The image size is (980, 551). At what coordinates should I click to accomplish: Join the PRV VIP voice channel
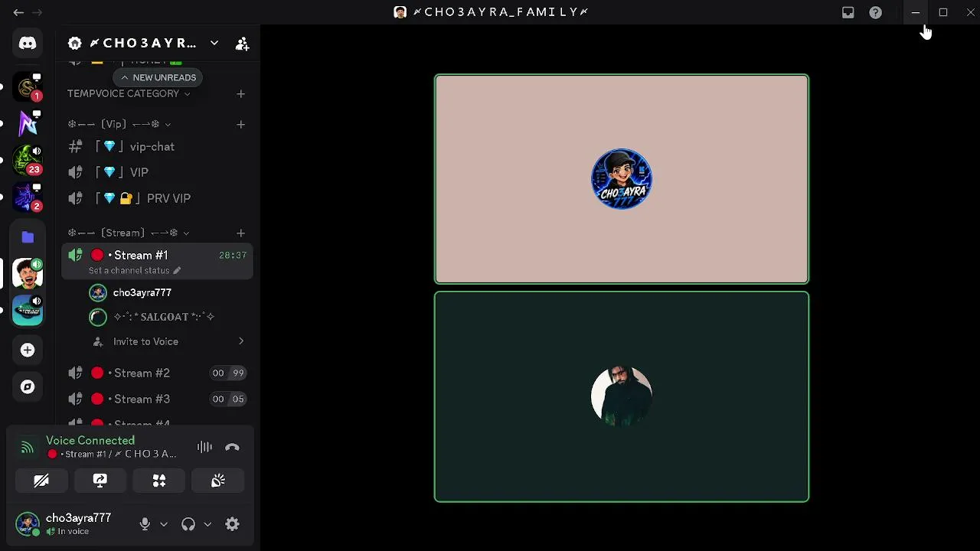coord(158,199)
